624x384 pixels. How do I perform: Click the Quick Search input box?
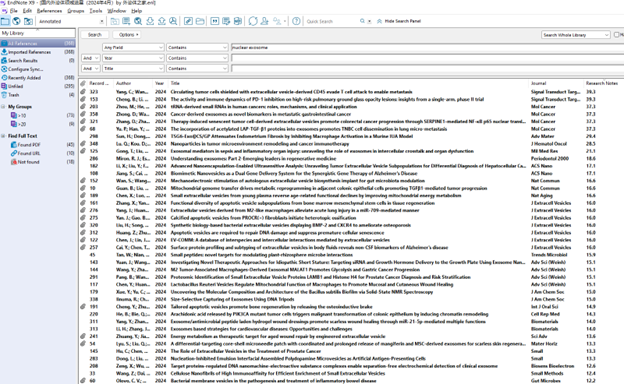tap(332, 21)
